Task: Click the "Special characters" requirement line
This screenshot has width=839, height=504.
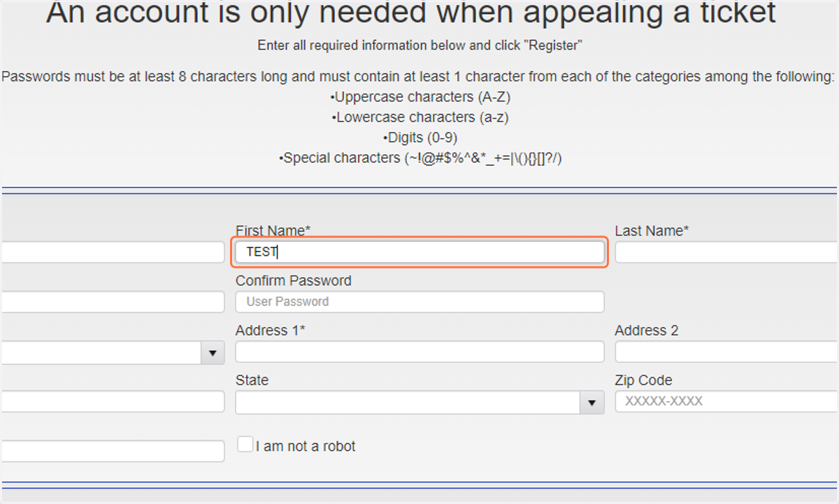Action: [x=420, y=159]
